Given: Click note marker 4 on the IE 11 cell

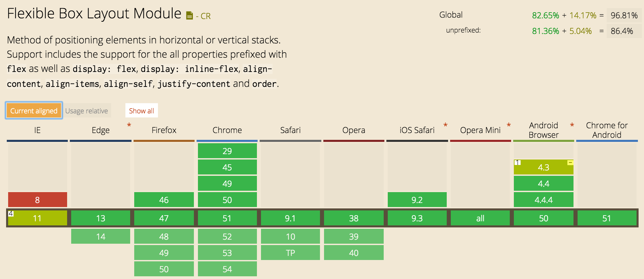Looking at the screenshot, I should point(10,213).
